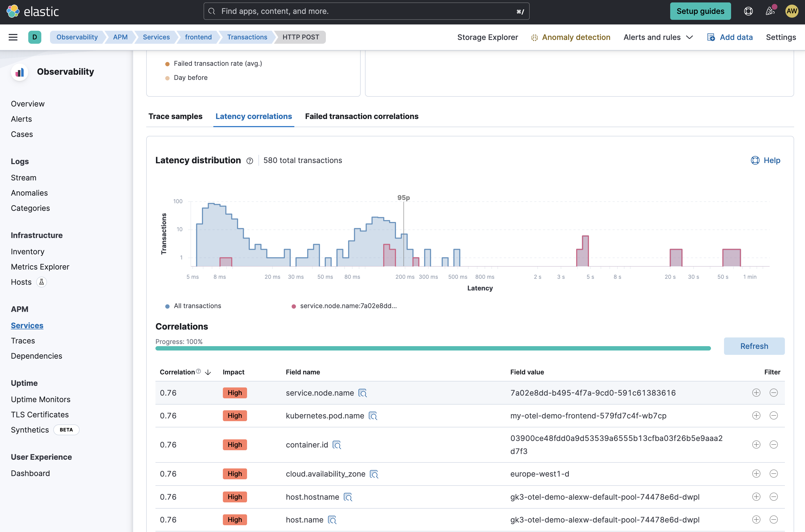Viewport: 805px width, 532px height.
Task: Click Add data link
Action: tap(730, 37)
